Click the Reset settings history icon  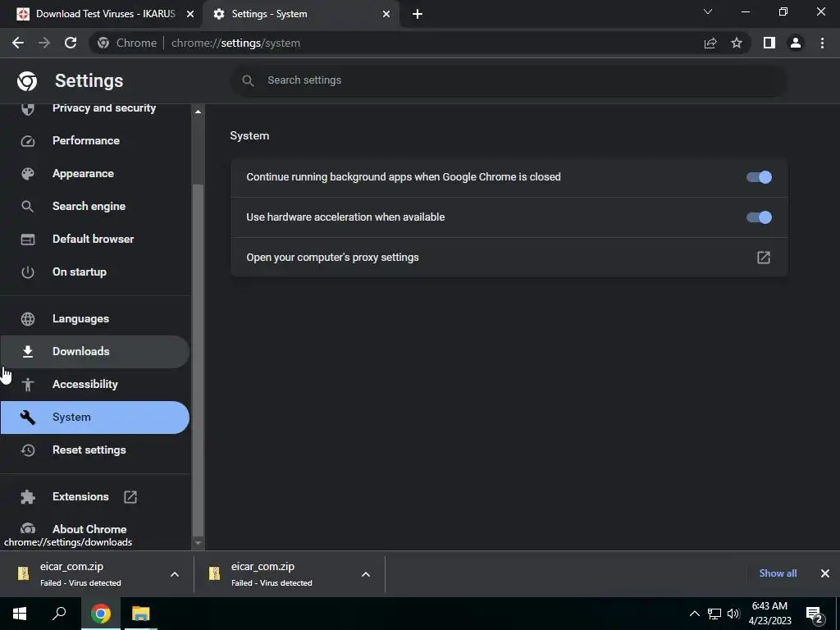pyautogui.click(x=27, y=450)
